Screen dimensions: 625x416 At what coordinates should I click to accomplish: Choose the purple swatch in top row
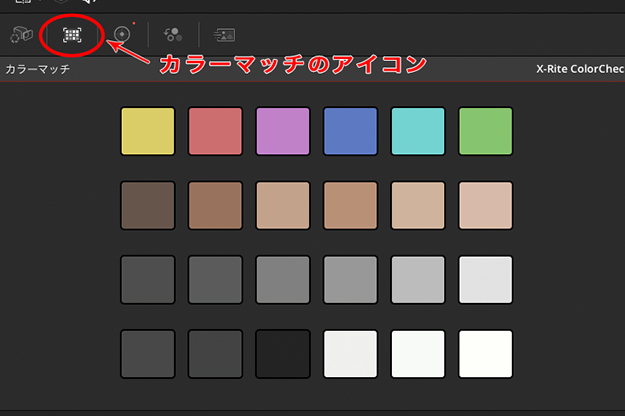pos(283,131)
